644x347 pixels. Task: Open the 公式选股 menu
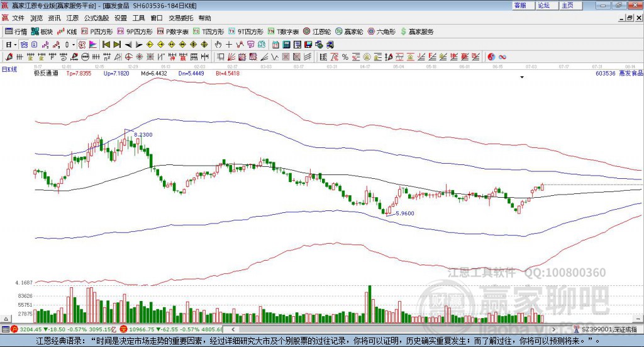tap(96, 18)
